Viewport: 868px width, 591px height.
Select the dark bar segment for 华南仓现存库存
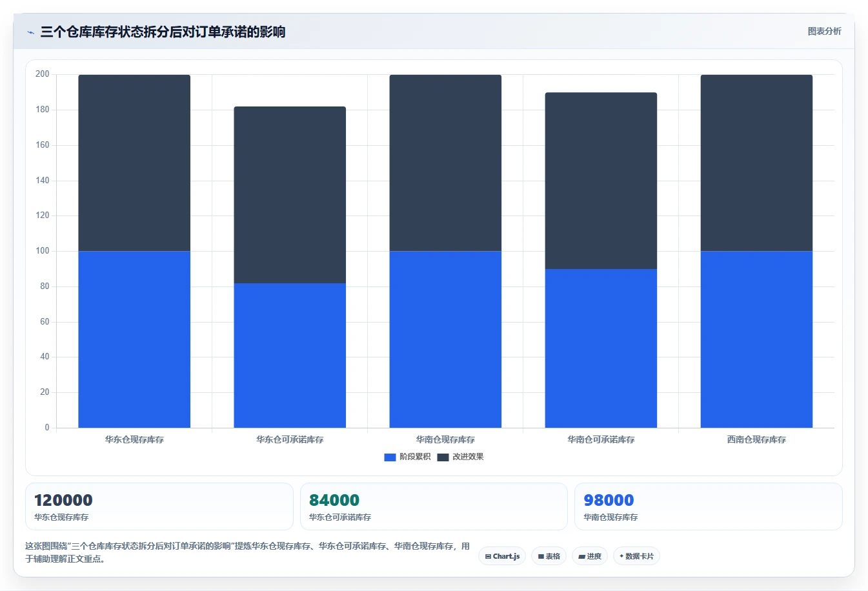point(445,163)
